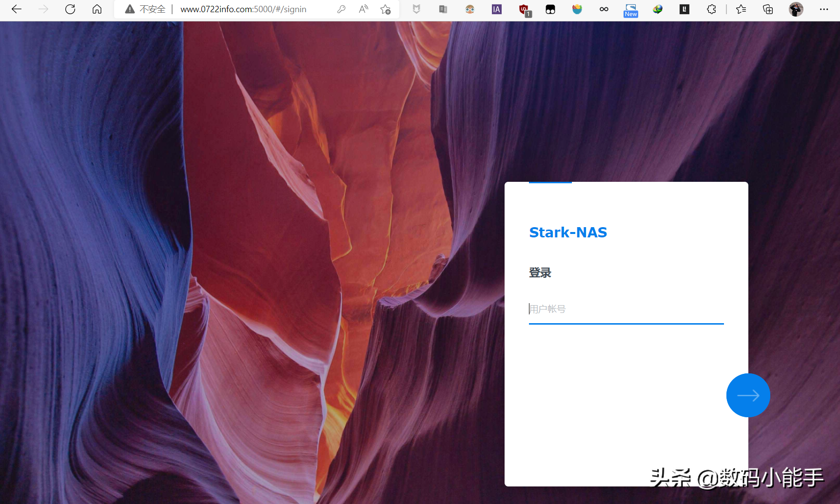Viewport: 840px width, 504px height.
Task: Open the browser profile avatar
Action: tap(796, 9)
